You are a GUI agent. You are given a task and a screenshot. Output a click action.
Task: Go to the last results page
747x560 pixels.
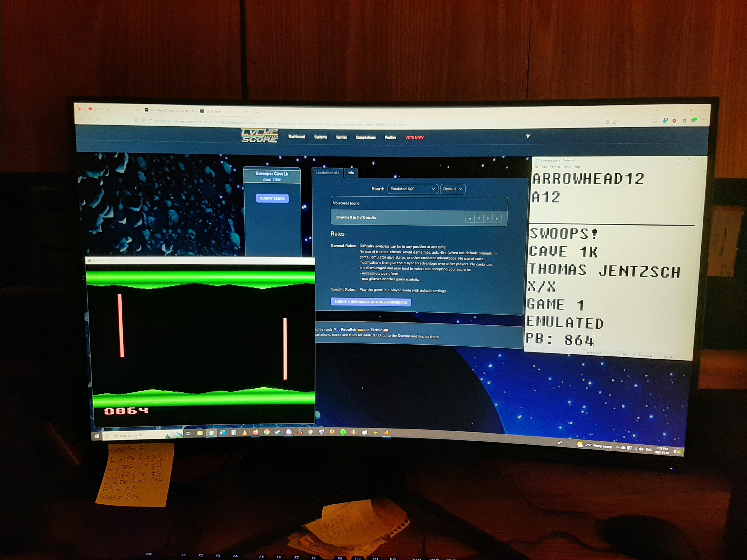(x=497, y=219)
